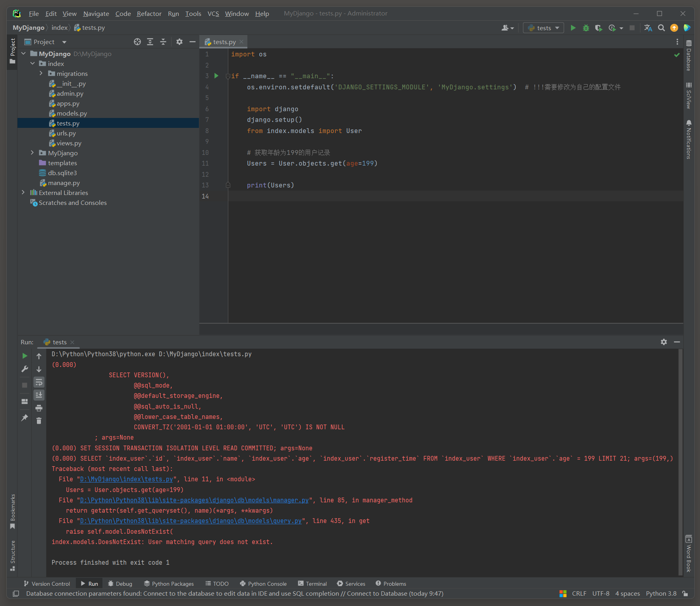This screenshot has width=700, height=606.
Task: Open Project panel settings gear
Action: 179,42
